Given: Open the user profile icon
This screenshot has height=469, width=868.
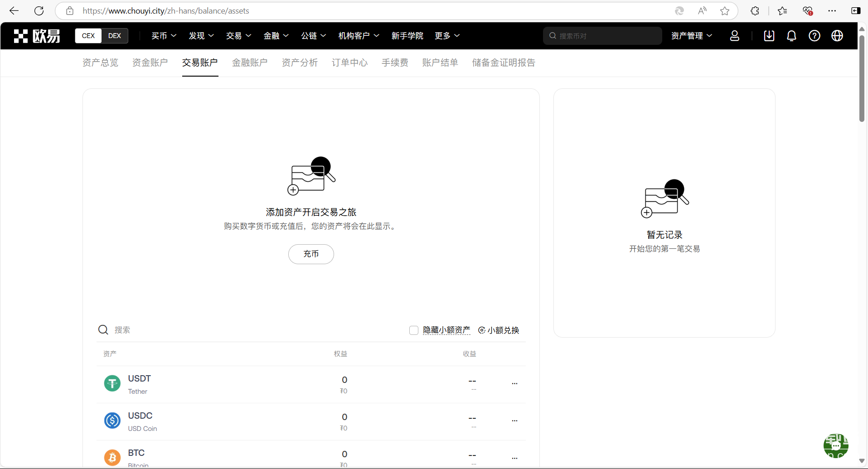Looking at the screenshot, I should coord(734,36).
